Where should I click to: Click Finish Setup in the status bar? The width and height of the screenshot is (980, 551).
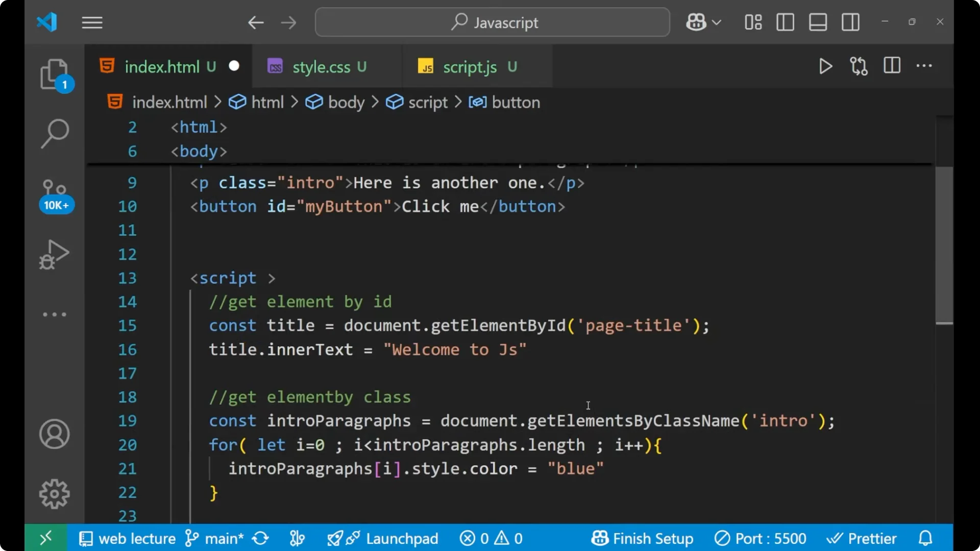[642, 538]
